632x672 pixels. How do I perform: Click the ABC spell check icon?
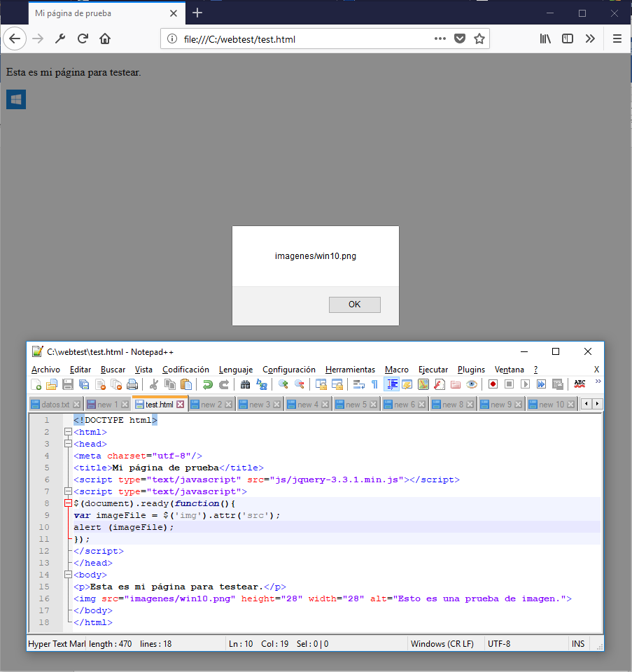(x=580, y=384)
